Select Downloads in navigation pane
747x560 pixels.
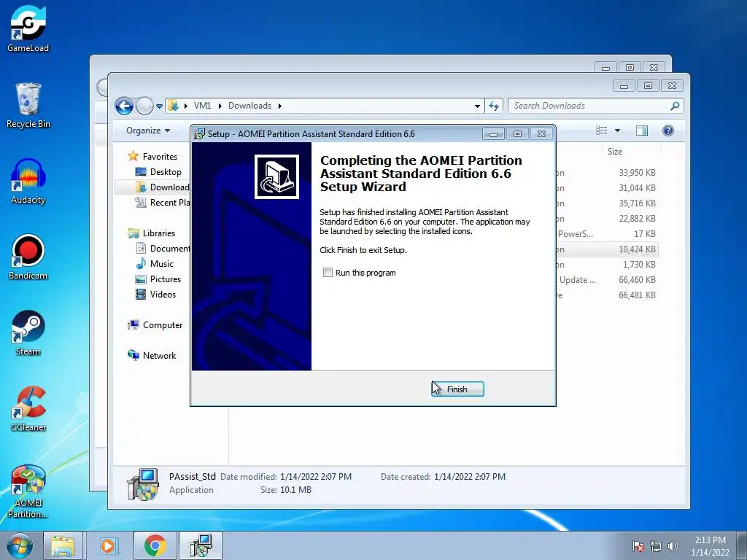click(162, 187)
